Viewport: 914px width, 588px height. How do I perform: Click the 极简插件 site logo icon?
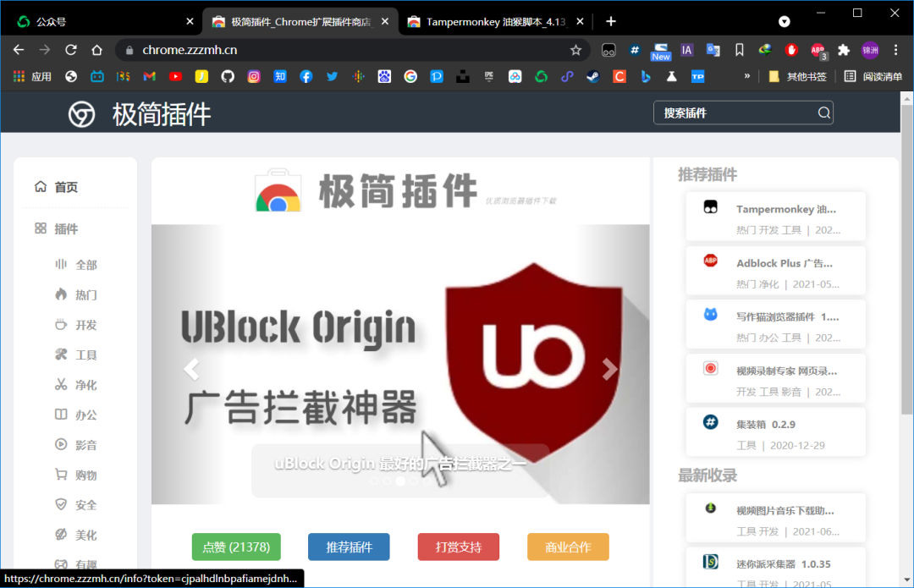(81, 114)
